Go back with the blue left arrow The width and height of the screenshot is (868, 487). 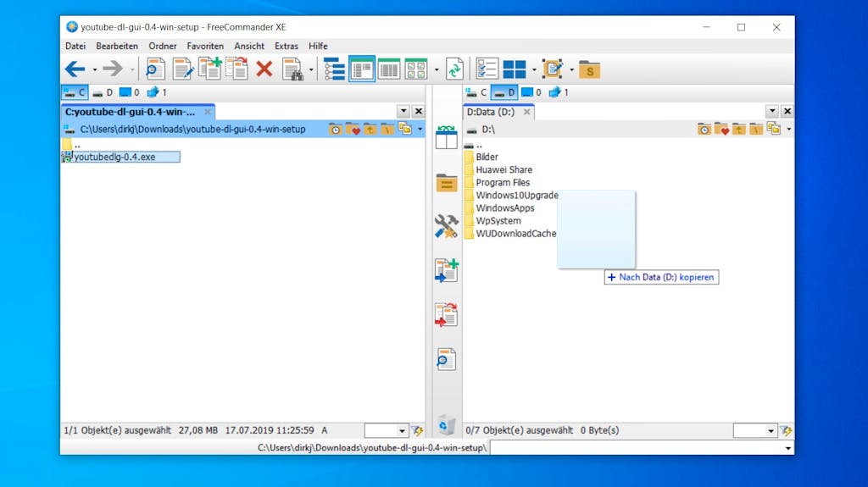tap(75, 69)
